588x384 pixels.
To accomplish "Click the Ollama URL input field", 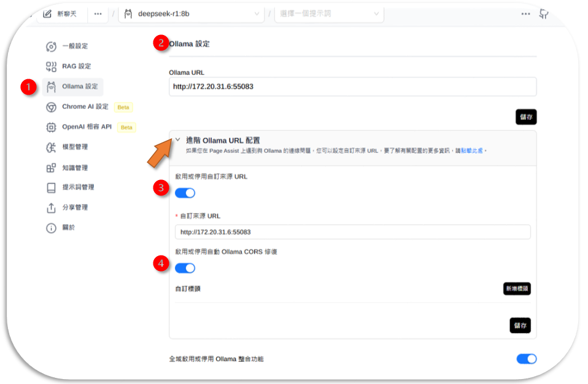I will (352, 87).
